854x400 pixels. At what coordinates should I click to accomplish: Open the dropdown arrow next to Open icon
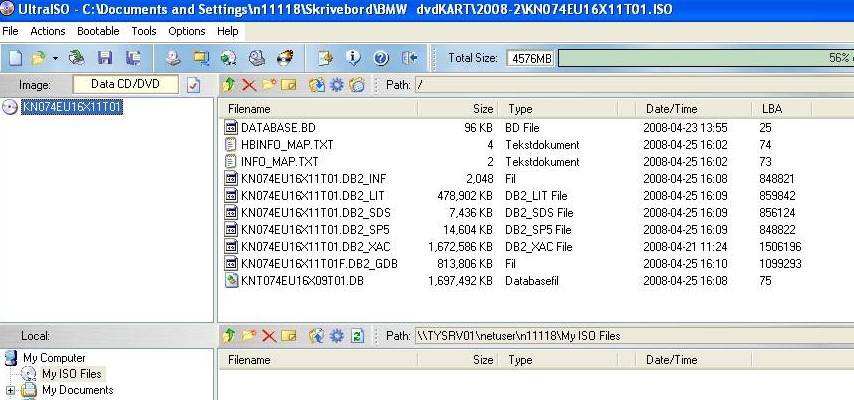54,57
